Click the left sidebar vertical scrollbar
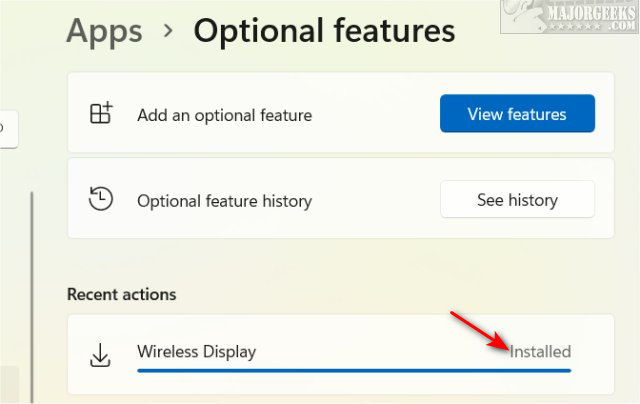The image size is (640, 404). coord(32,290)
